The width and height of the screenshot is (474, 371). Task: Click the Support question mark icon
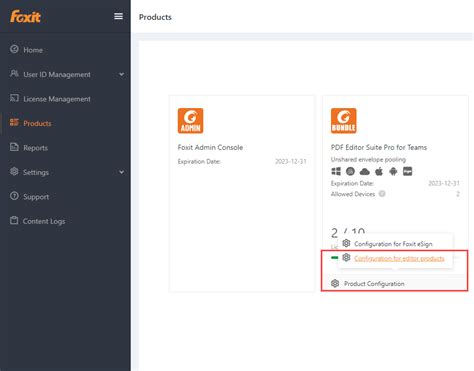tap(14, 196)
